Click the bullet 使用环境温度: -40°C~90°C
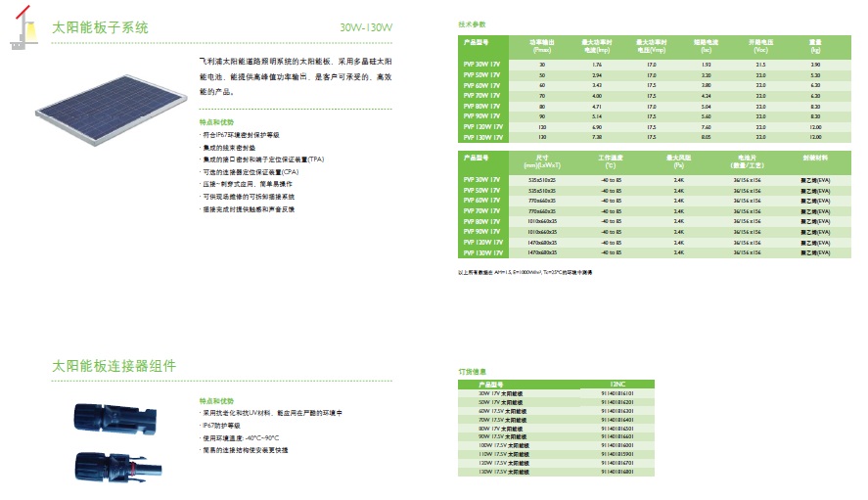 point(240,438)
